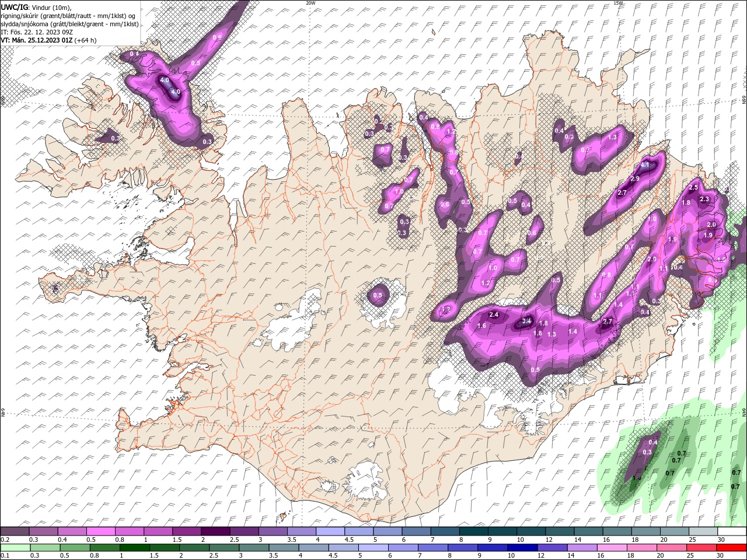Pick the slate blue 6–7 snow legend swatch
Screen dimensions: 747x560
click(x=417, y=531)
